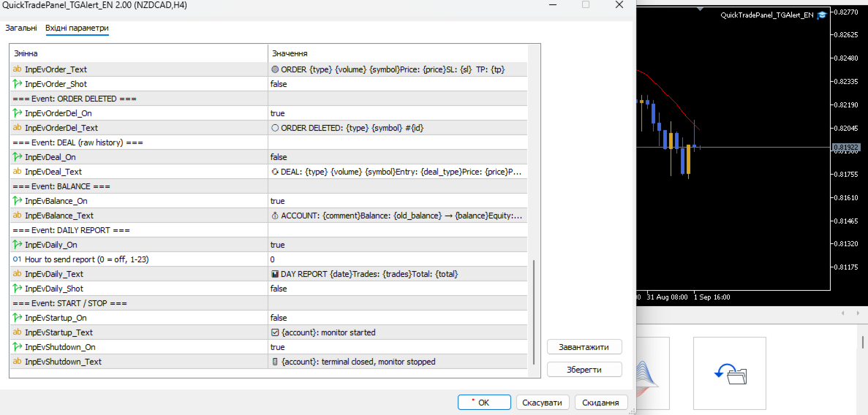Click the string icon beside InpEvOrderDel_Text

(x=17, y=128)
